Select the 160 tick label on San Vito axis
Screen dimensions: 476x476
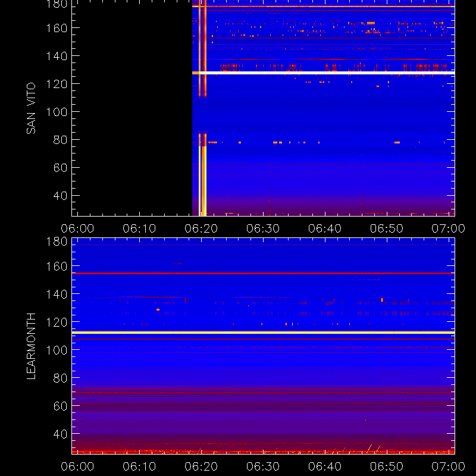click(57, 28)
